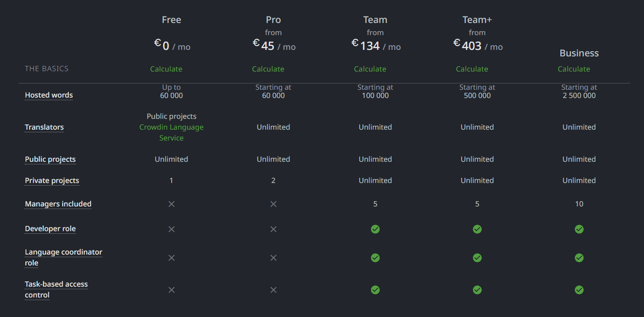The width and height of the screenshot is (644, 317).
Task: Expand the Private projects feature label
Action: click(x=52, y=180)
